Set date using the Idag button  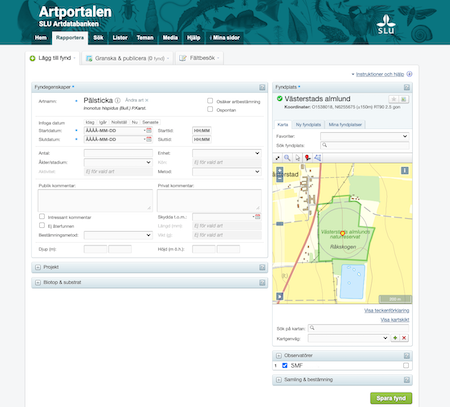(x=90, y=122)
